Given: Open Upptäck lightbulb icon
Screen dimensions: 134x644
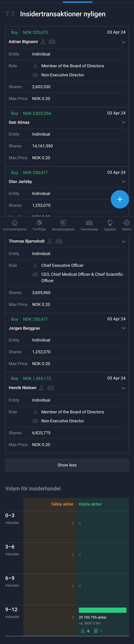Looking at the screenshot, I should (x=110, y=223).
